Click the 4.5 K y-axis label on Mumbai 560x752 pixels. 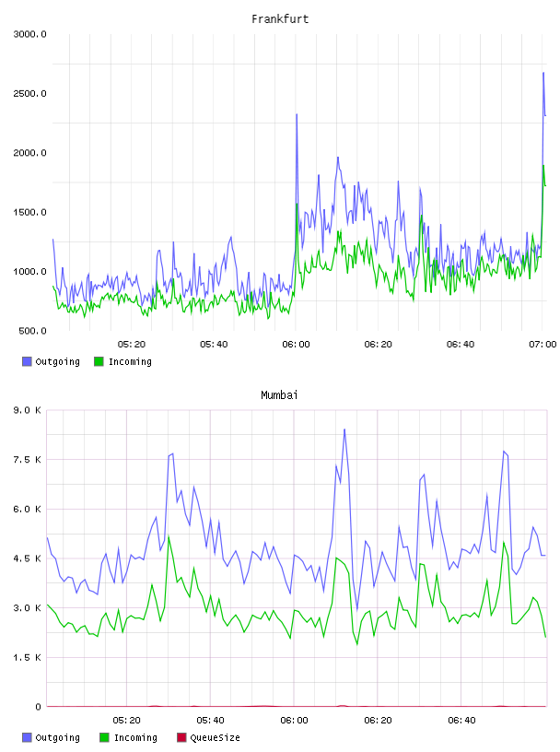[x=27, y=558]
